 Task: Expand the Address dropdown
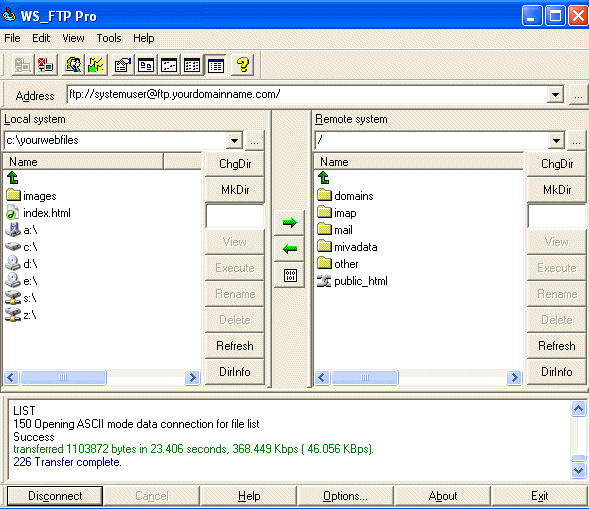(x=555, y=95)
